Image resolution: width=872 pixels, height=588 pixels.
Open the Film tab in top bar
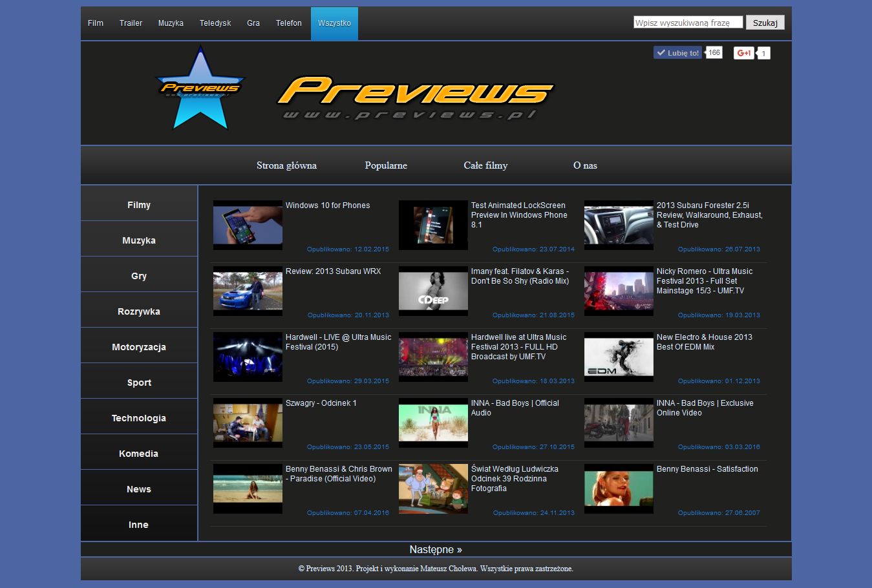click(96, 23)
